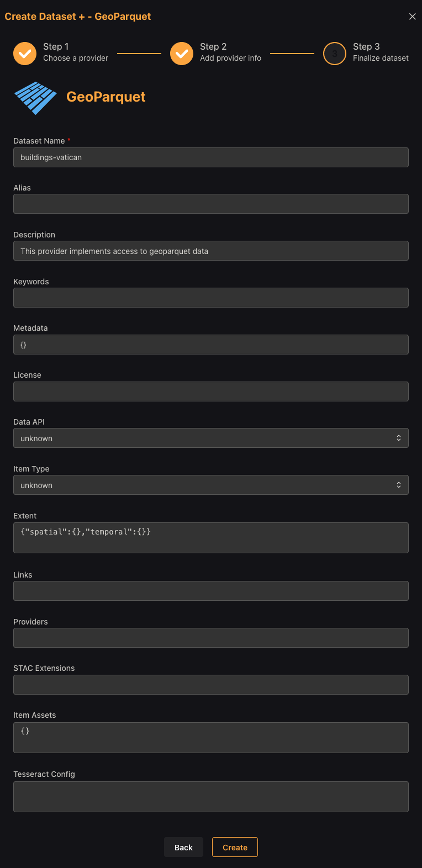
Task: Click the Extent JSON text area
Action: tap(211, 538)
